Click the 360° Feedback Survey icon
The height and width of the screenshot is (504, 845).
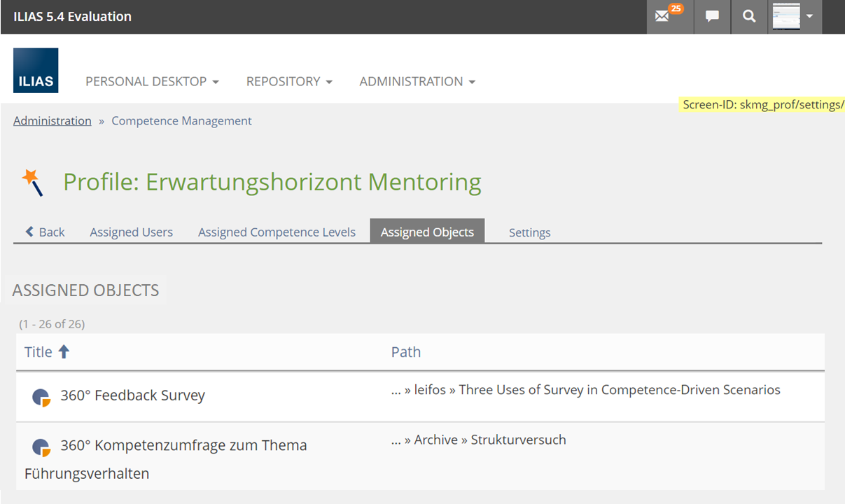[41, 397]
